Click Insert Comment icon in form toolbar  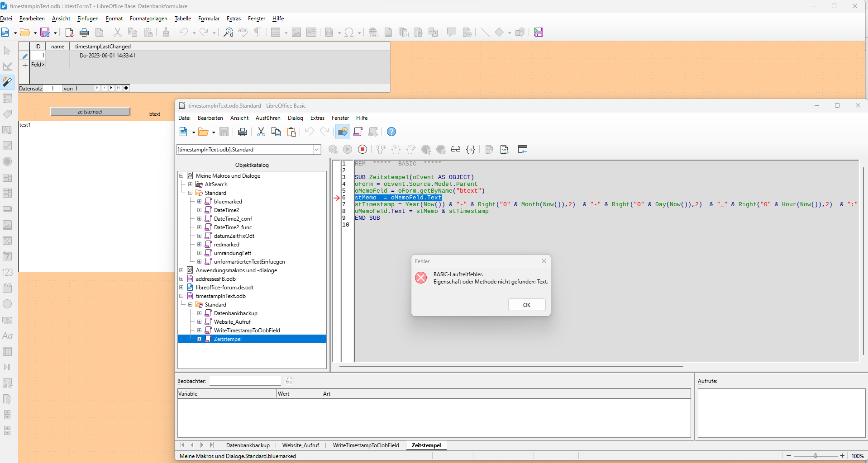451,32
